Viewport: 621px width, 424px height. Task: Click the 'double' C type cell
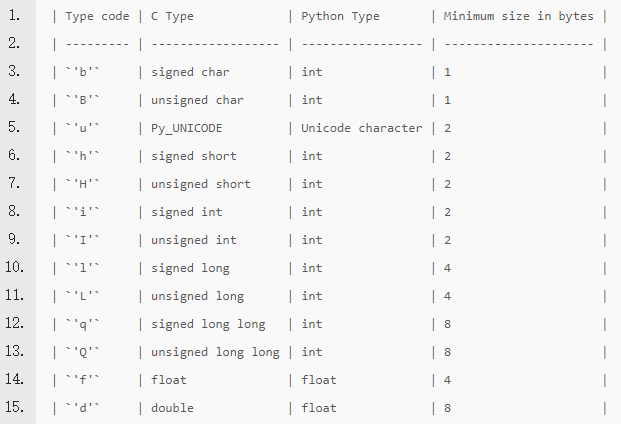click(172, 408)
